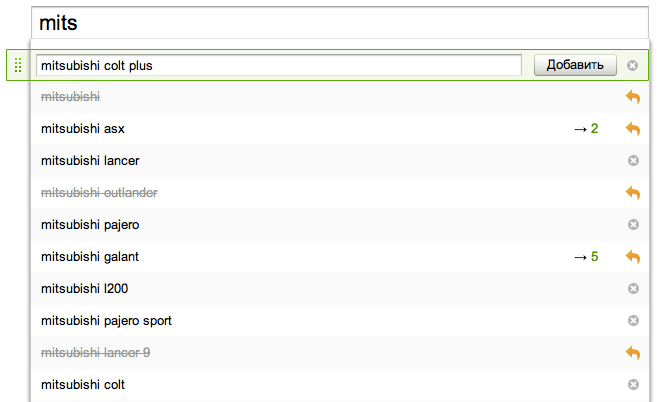Restore the crossed-out mitsubishi lancer 9
This screenshot has height=402, width=660.
632,353
